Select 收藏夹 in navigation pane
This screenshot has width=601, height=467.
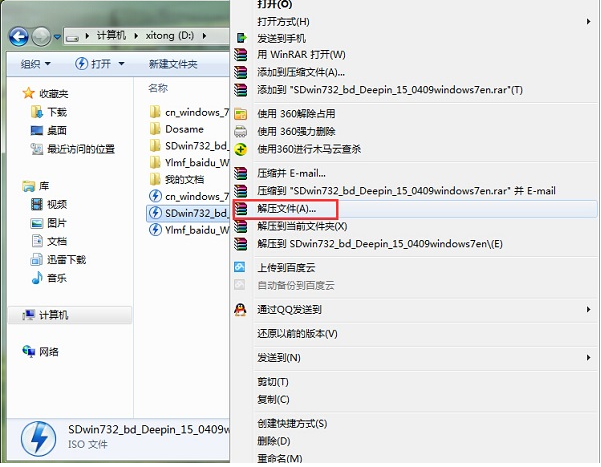pos(45,93)
